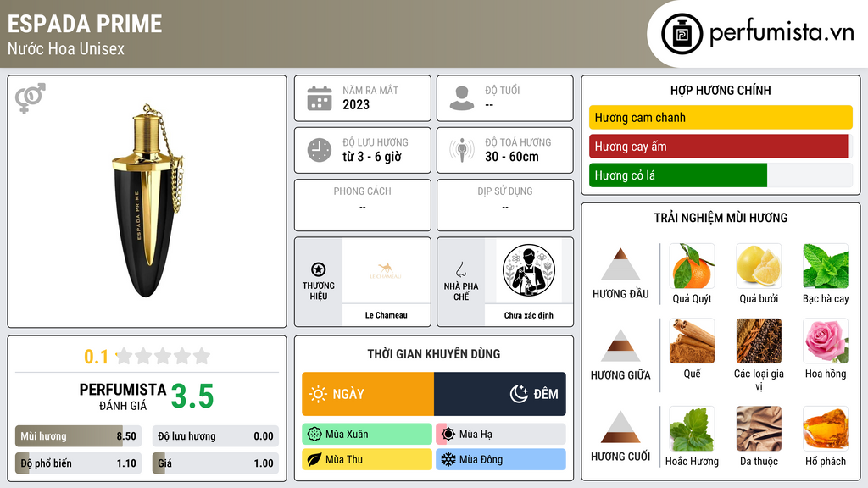This screenshot has width=868, height=488.
Task: Select the Mùa Xuân season tag
Action: point(367,434)
